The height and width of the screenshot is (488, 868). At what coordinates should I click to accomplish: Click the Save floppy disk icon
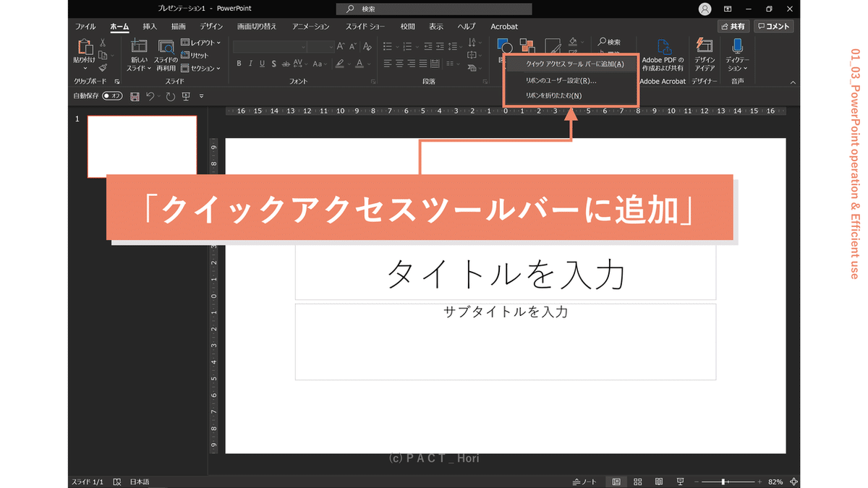[135, 95]
